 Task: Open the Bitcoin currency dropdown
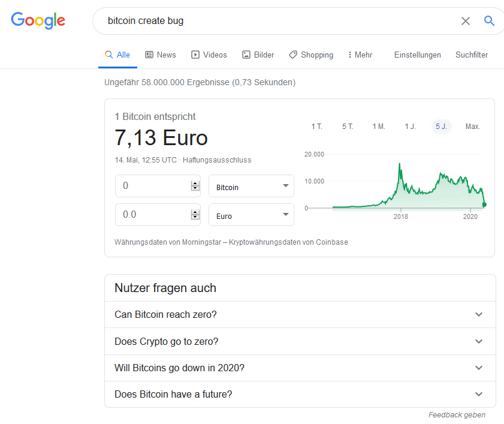(251, 186)
